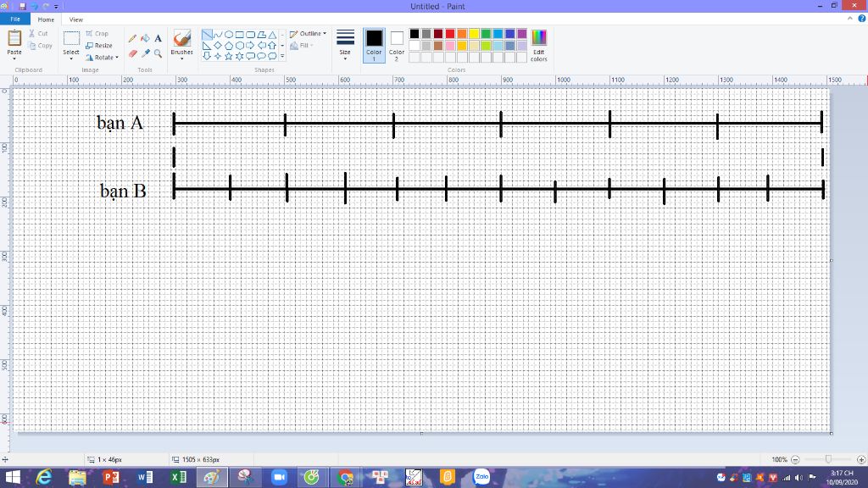
Task: Click the Cut button
Action: click(38, 34)
